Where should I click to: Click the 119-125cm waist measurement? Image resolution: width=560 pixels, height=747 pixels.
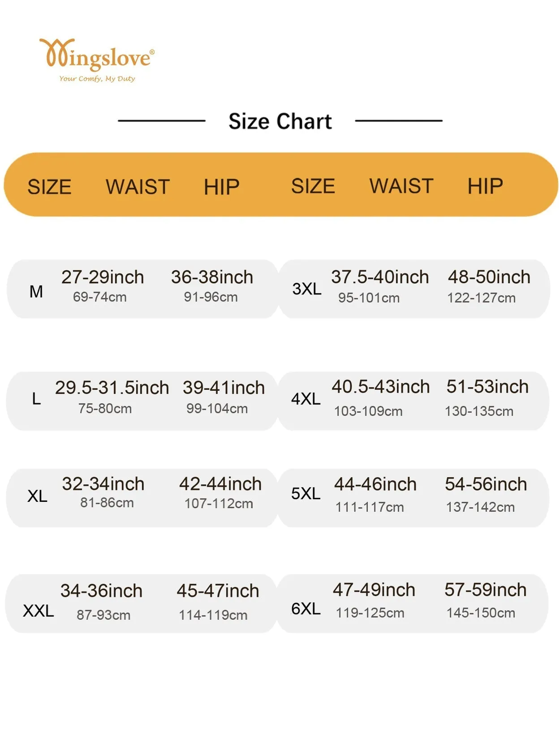coord(370,613)
